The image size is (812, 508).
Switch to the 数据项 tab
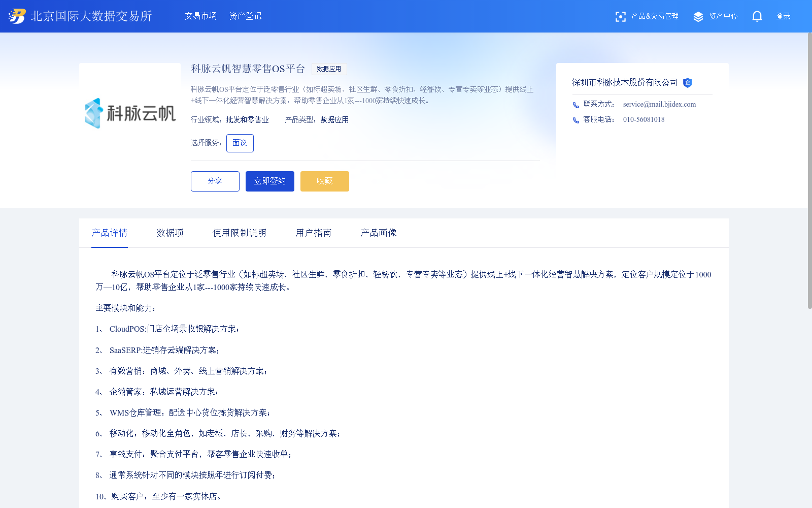tap(170, 233)
